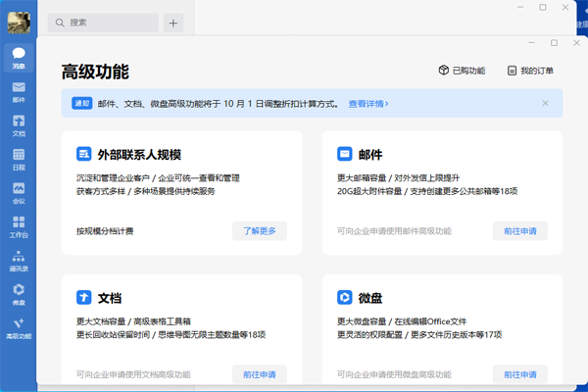Viewport: 588px width, 392px height.
Task: Click the 高级功能 page heading
Action: tap(95, 72)
